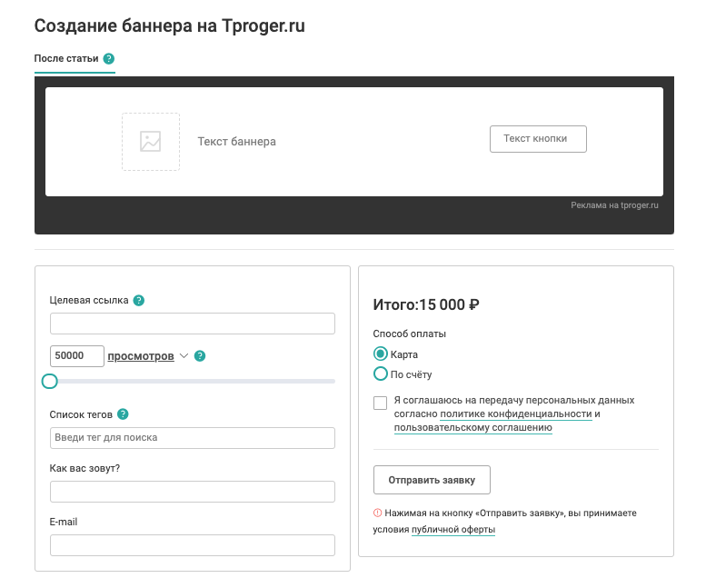Image resolution: width=716 pixels, height=588 pixels.
Task: Focus the Как вас зовут? input
Action: coord(193,492)
